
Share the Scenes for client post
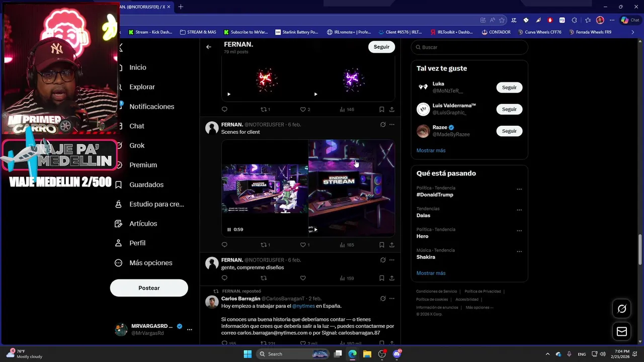pos(392,245)
